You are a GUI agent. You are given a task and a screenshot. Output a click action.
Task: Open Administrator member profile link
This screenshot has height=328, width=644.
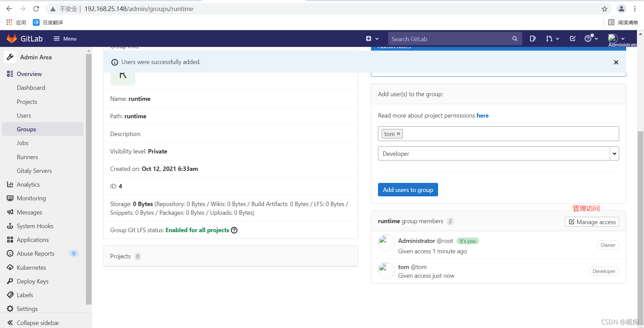[x=416, y=241]
